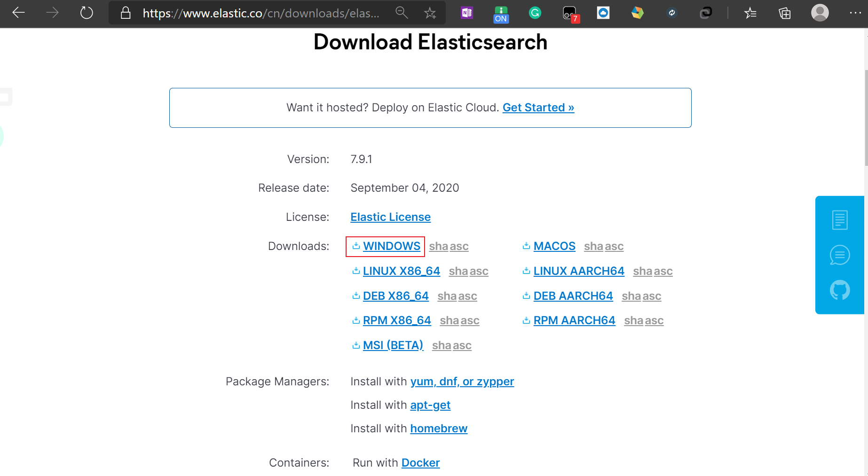
Task: Click the blue cloud extension icon
Action: [603, 13]
